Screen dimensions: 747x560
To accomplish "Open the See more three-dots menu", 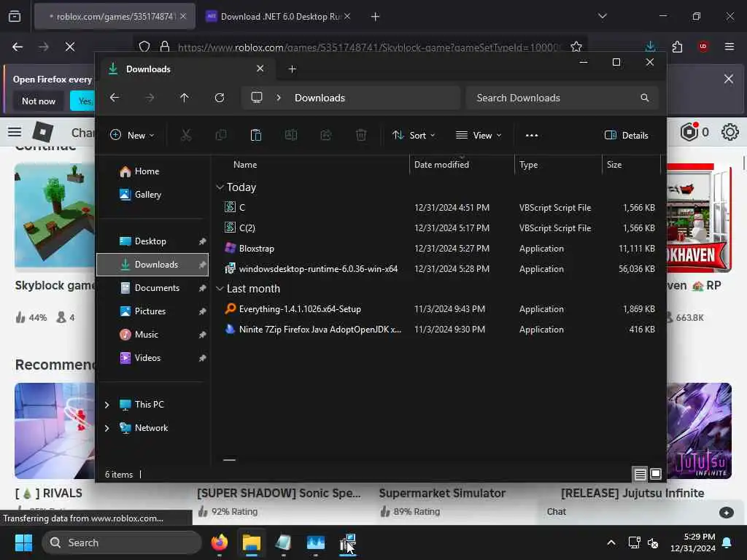I will (x=532, y=135).
